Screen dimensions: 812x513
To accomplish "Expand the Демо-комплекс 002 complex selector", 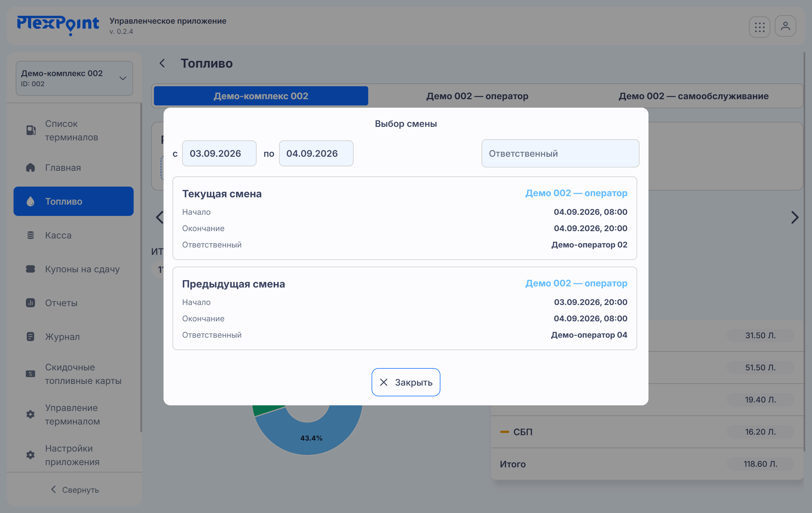I will click(x=74, y=78).
